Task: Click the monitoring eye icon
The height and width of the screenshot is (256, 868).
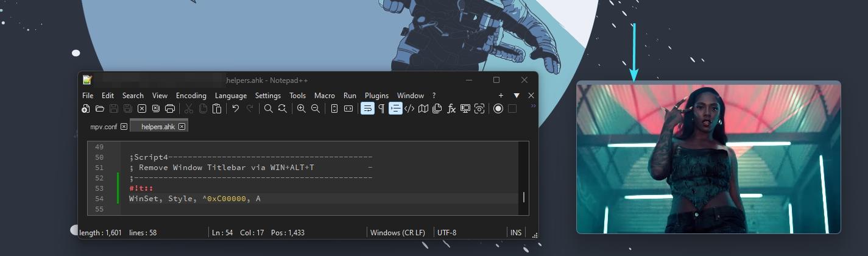Action: click(x=479, y=108)
